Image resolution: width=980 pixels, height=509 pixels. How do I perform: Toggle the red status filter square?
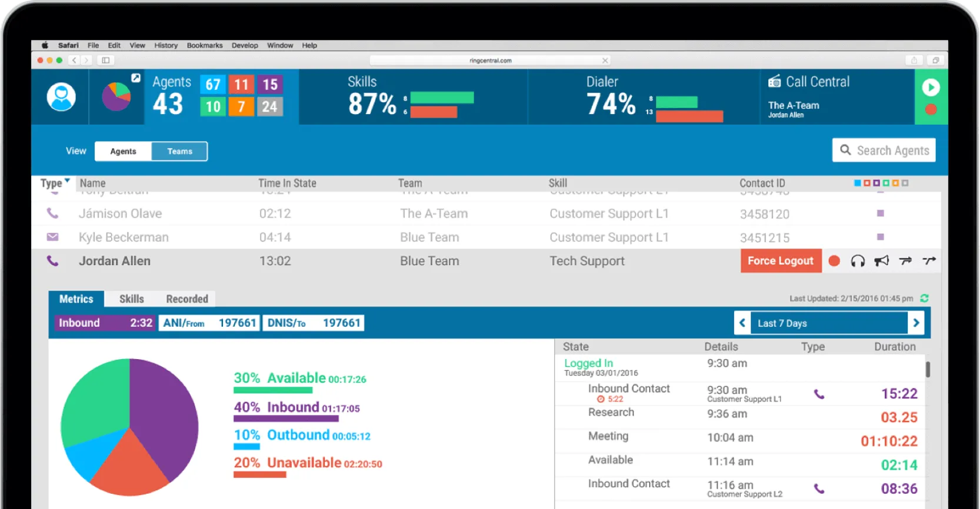point(866,183)
